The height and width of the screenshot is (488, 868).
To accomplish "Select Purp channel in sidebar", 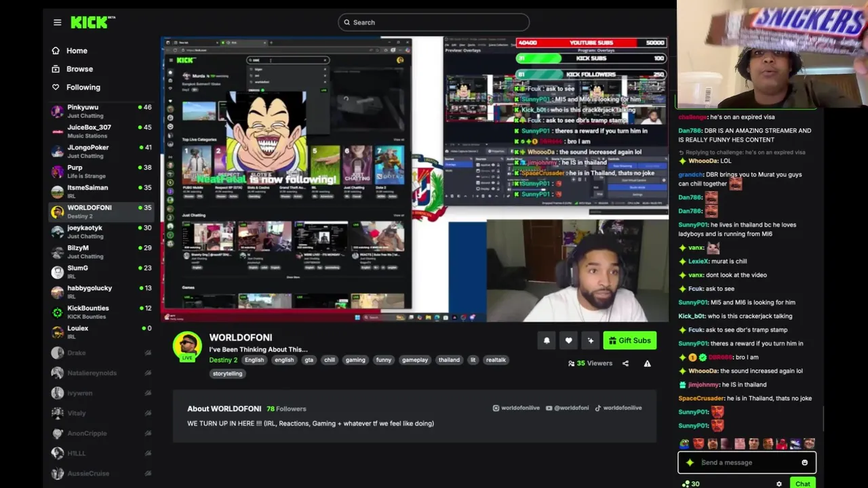I will point(102,171).
